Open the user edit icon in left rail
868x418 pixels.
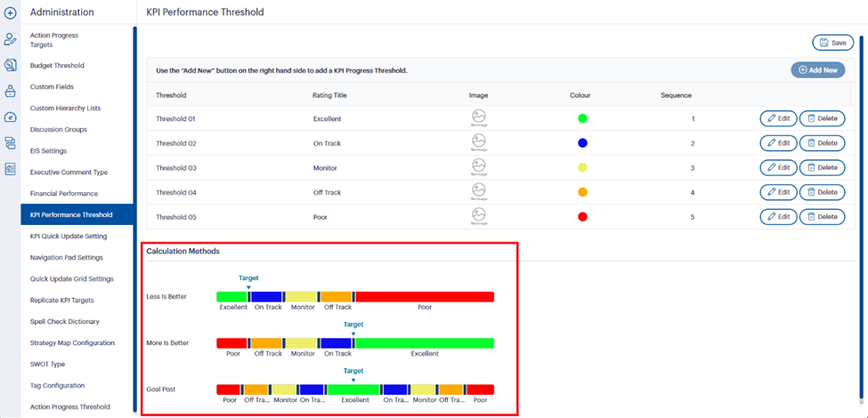click(x=10, y=39)
